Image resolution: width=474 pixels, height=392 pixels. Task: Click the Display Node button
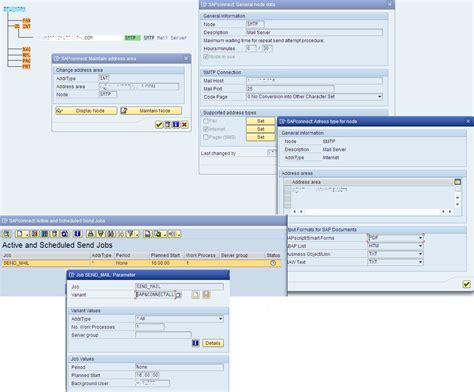pos(86,111)
